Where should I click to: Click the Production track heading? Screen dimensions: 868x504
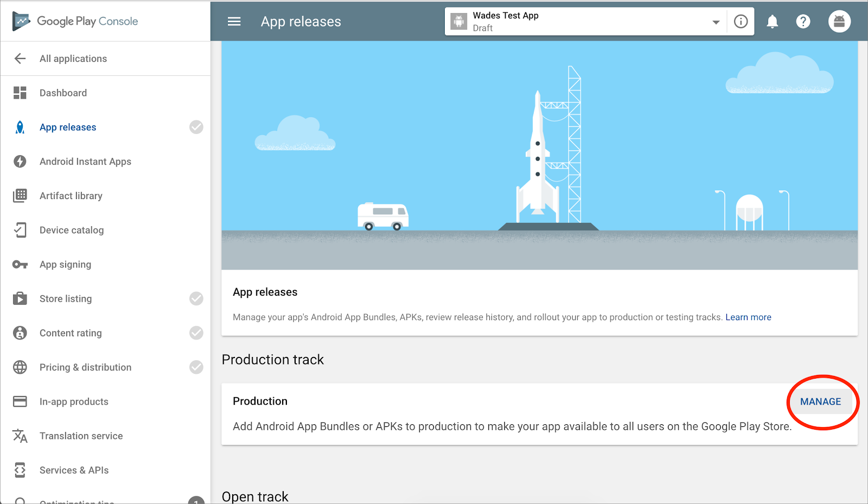click(x=272, y=360)
